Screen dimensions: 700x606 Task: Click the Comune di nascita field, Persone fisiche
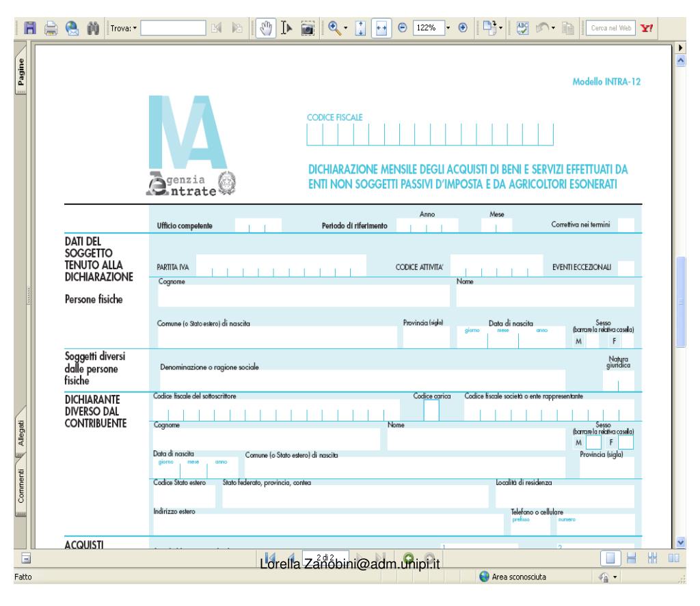click(278, 338)
